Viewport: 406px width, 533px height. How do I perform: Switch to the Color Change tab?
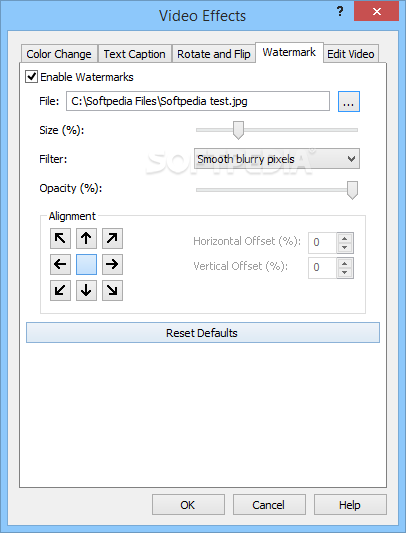pos(59,54)
